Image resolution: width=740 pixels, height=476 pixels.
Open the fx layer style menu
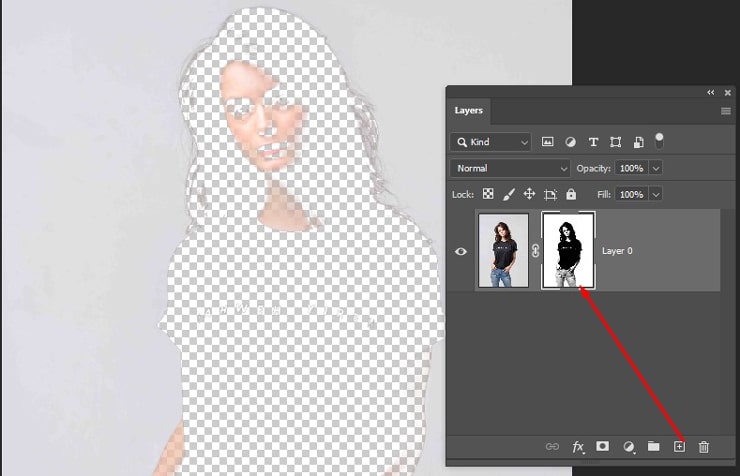click(578, 446)
